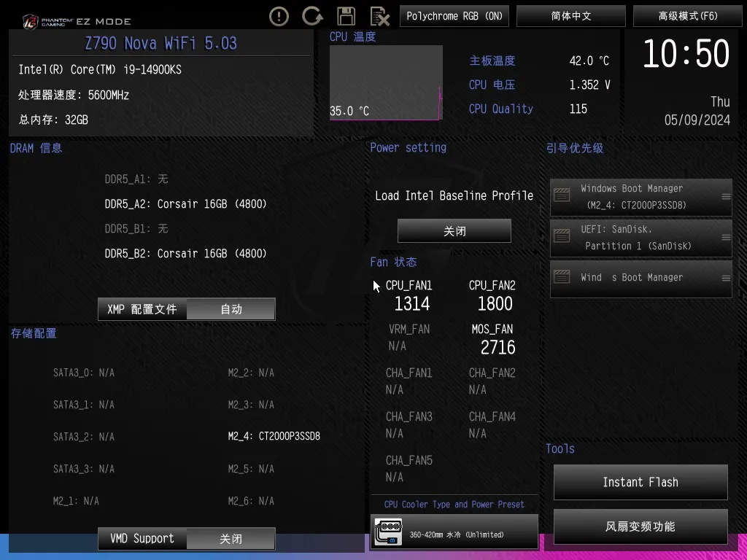Open Instant Flash tool
Viewport: 747px width, 560px height.
(x=640, y=483)
